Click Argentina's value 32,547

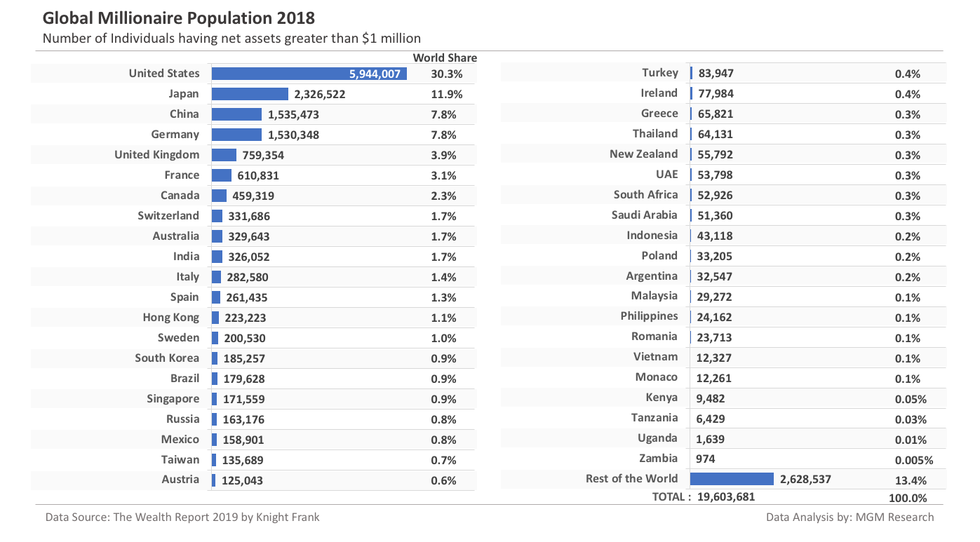pyautogui.click(x=715, y=277)
